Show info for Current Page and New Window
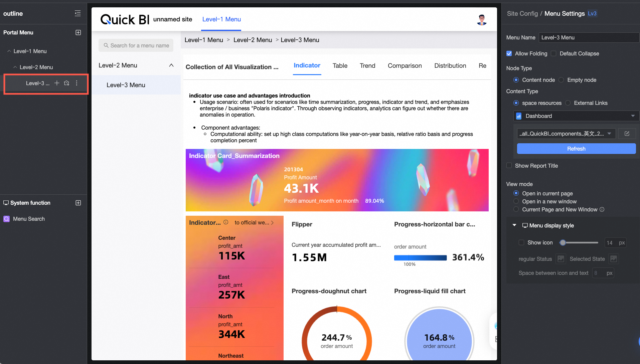The height and width of the screenshot is (364, 640). click(x=602, y=209)
